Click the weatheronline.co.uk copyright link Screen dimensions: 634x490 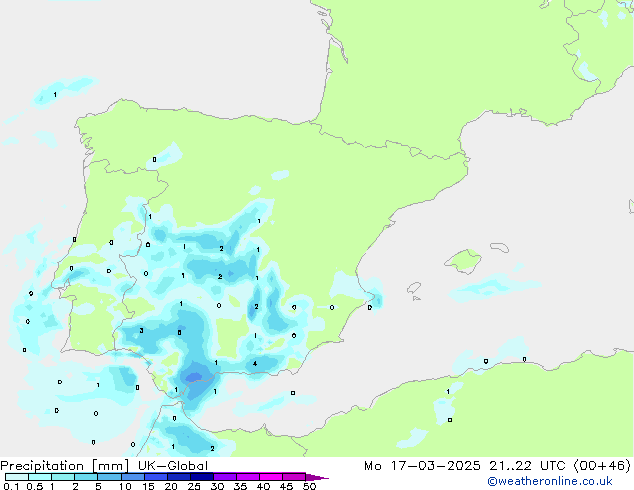[549, 482]
